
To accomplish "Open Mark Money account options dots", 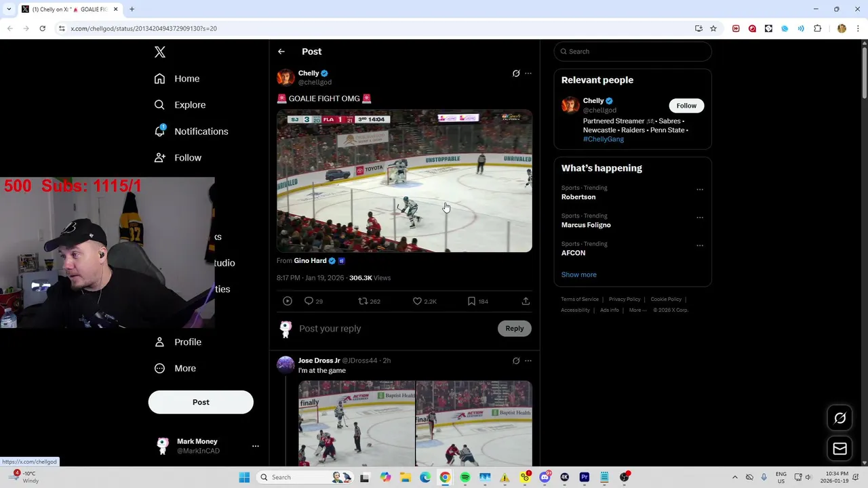I will pos(256,446).
